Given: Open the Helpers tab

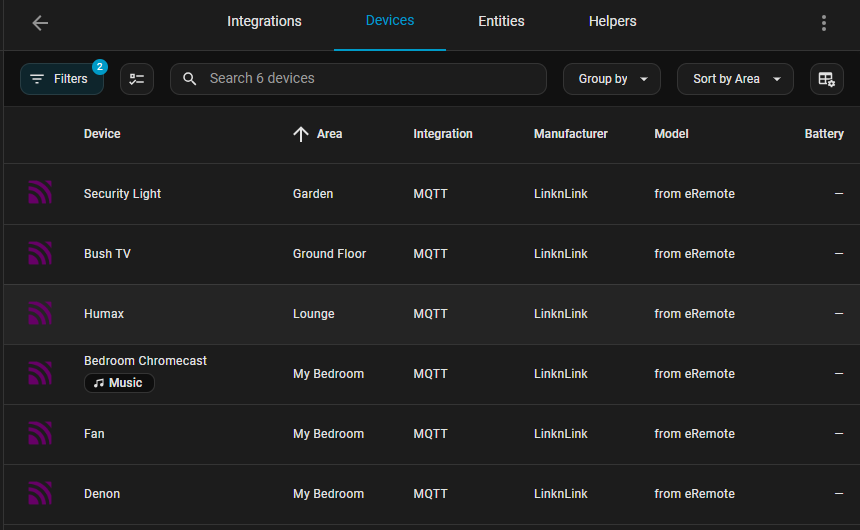Looking at the screenshot, I should coord(612,21).
